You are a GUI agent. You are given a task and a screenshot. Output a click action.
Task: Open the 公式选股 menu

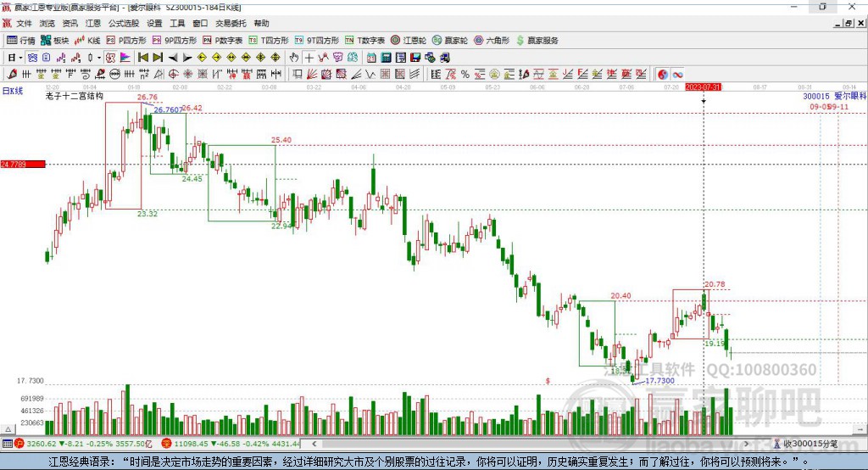pyautogui.click(x=124, y=23)
